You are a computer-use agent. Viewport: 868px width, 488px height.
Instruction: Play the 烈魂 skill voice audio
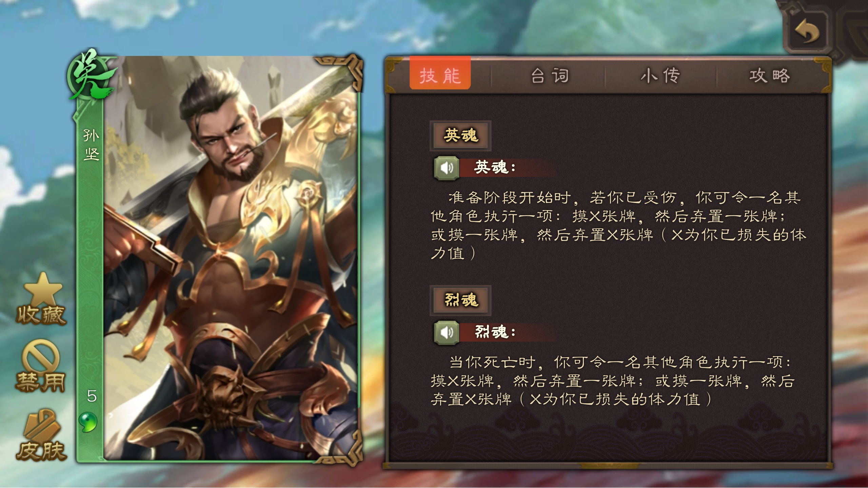coord(447,332)
